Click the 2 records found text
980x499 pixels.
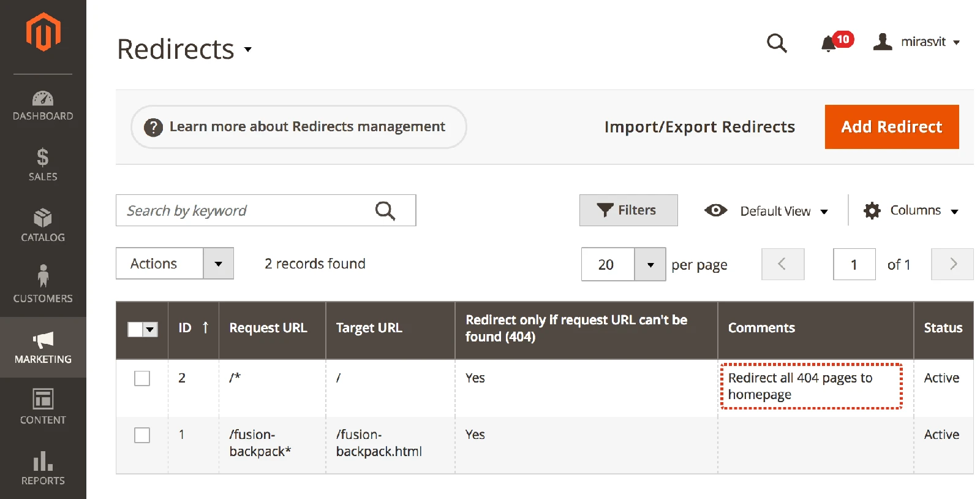coord(315,264)
